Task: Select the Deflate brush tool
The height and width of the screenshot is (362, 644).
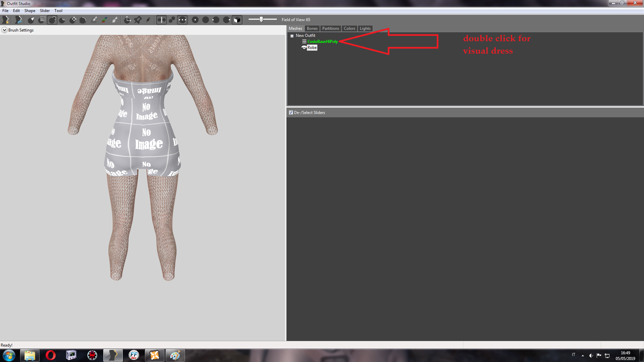Action: [x=62, y=20]
